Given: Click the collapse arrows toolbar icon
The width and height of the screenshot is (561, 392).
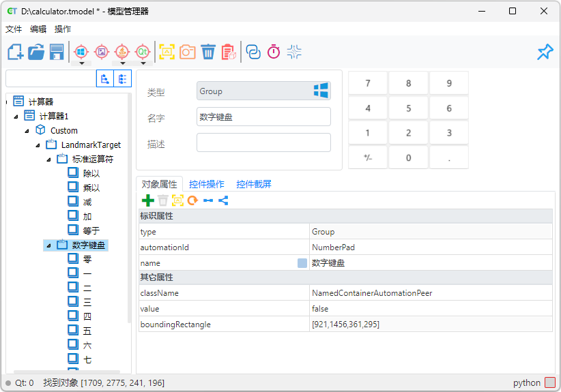Looking at the screenshot, I should (x=294, y=52).
